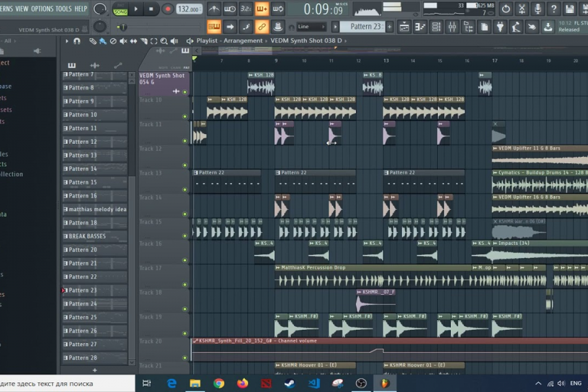Toggle the magnet snap icon in Playlist
The height and width of the screenshot is (392, 588).
point(77,41)
